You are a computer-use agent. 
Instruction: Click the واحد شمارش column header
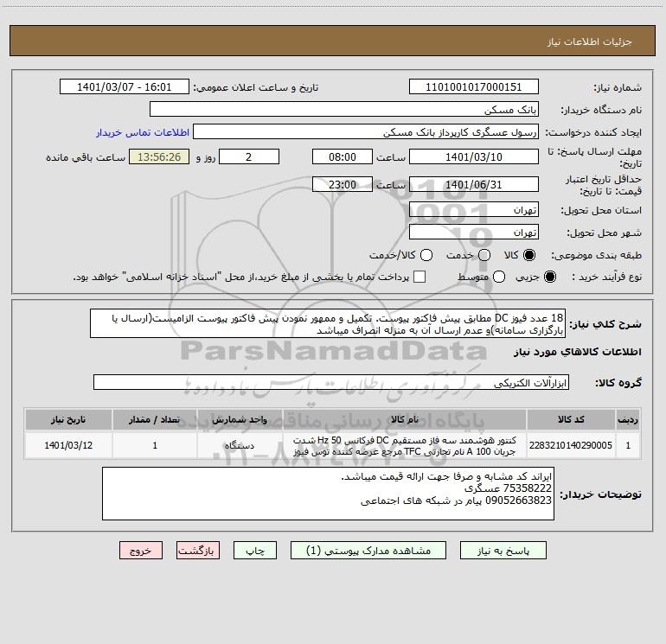[240, 419]
